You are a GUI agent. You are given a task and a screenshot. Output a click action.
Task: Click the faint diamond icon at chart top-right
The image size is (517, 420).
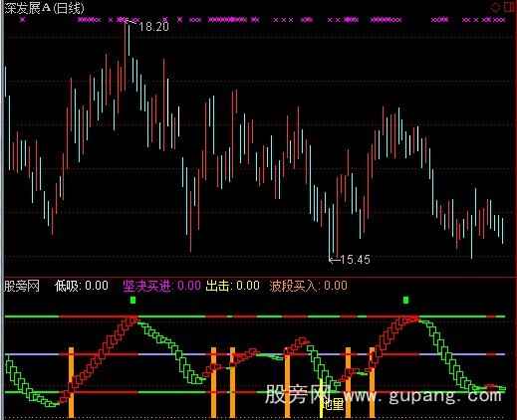pyautogui.click(x=496, y=7)
